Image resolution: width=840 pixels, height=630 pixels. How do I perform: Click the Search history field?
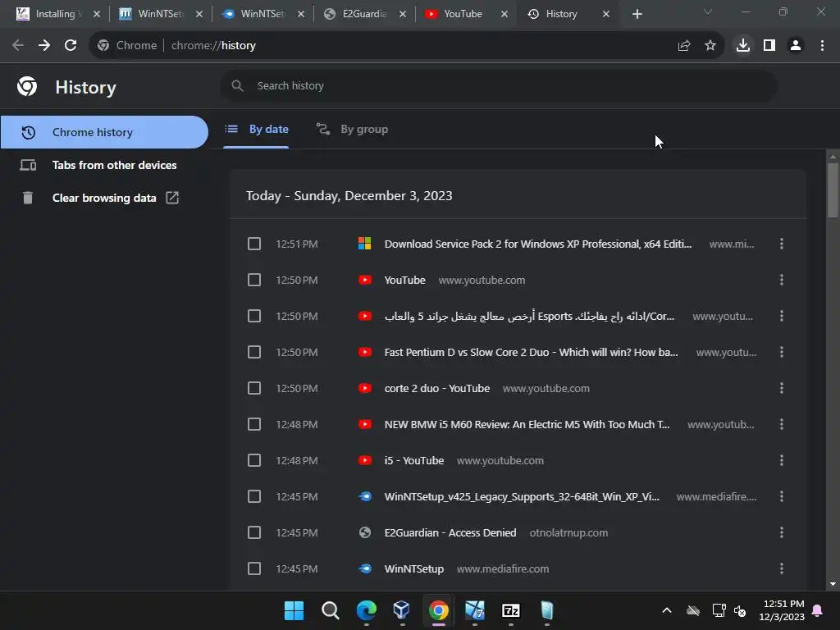click(x=498, y=85)
